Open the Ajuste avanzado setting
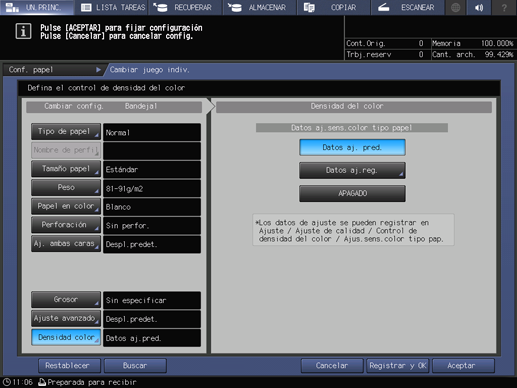This screenshot has height=388, width=517. point(66,318)
